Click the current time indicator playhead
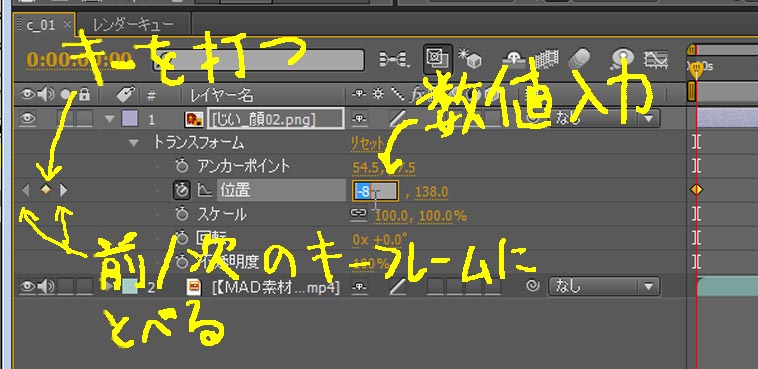Screen dimensions: 758x369 click(696, 69)
